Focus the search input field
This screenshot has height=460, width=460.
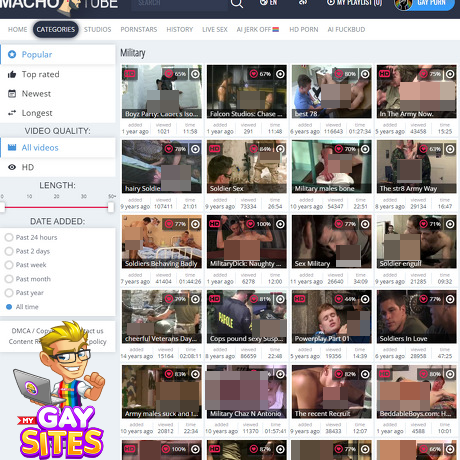(x=180, y=4)
